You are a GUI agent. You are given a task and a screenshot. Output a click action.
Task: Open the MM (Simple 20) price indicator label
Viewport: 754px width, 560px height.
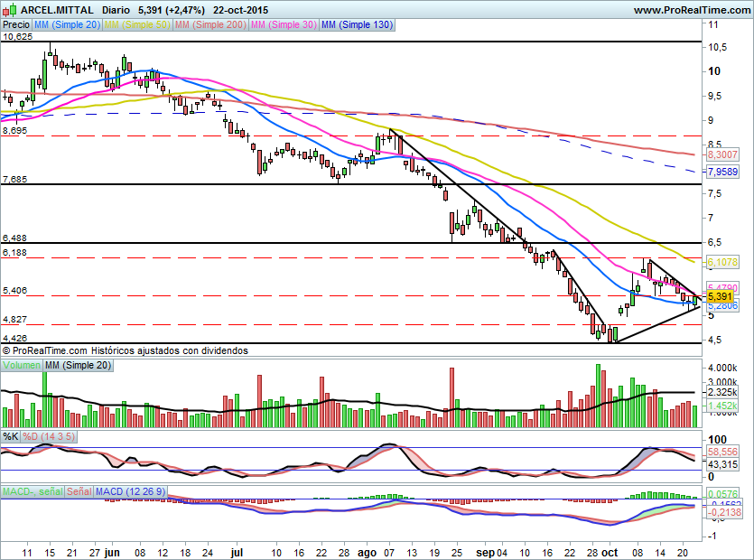tap(68, 25)
